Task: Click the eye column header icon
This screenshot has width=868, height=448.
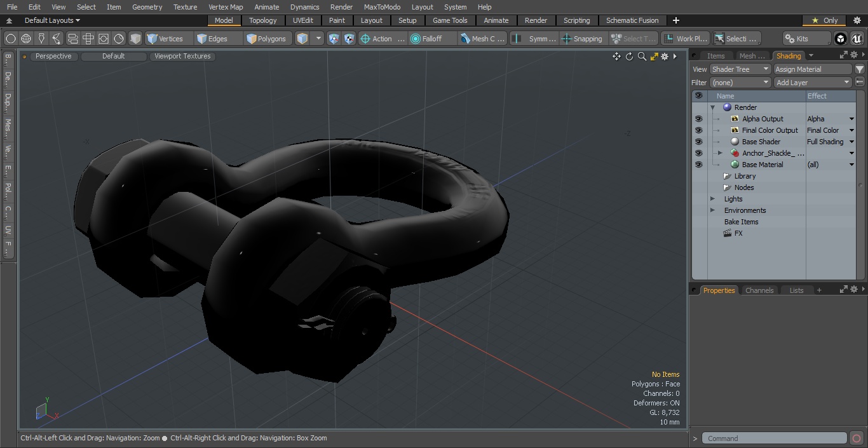Action: click(698, 96)
